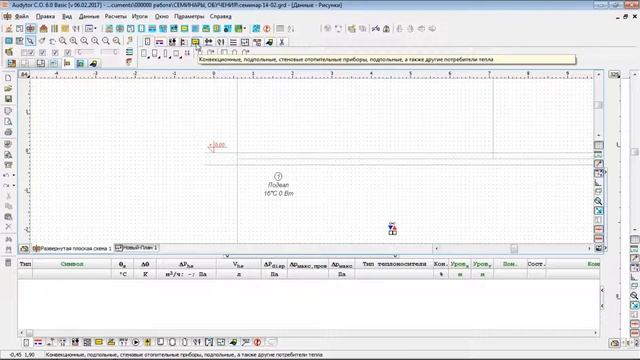This screenshot has width=640, height=360.
Task: Click the schematic view icon left of scheme tabs
Action: tap(24, 248)
